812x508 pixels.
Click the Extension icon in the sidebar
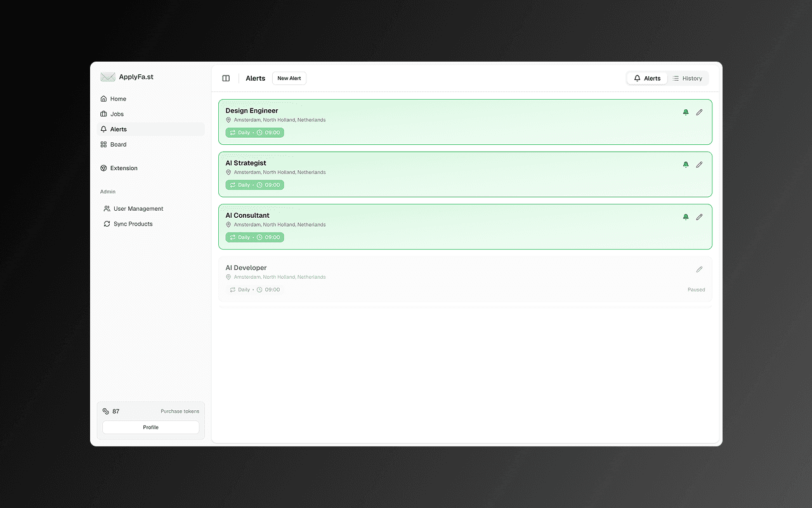coord(103,168)
